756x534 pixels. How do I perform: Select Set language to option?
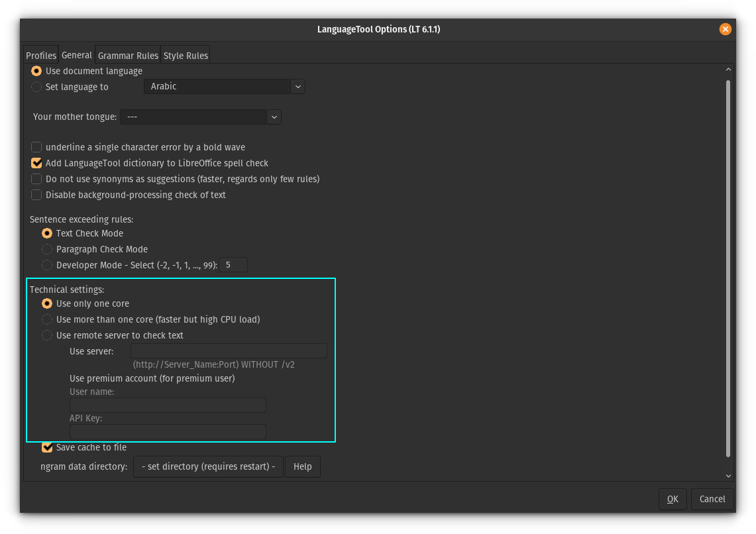pos(36,87)
